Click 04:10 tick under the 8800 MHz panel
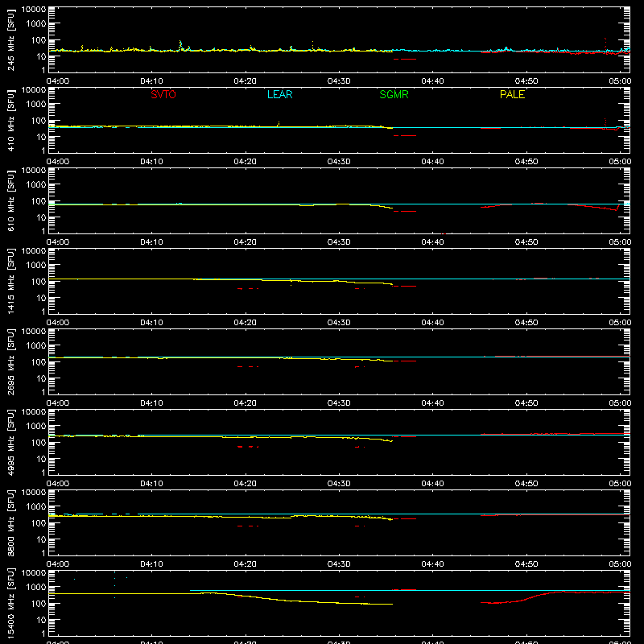 (151, 564)
